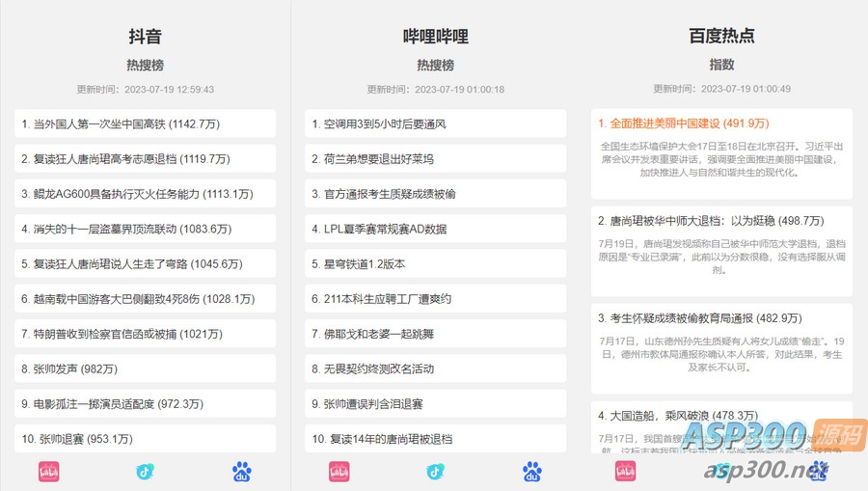Click 佛耶戈和老婆一起跳舞 entry
The image size is (868, 491).
click(x=435, y=333)
